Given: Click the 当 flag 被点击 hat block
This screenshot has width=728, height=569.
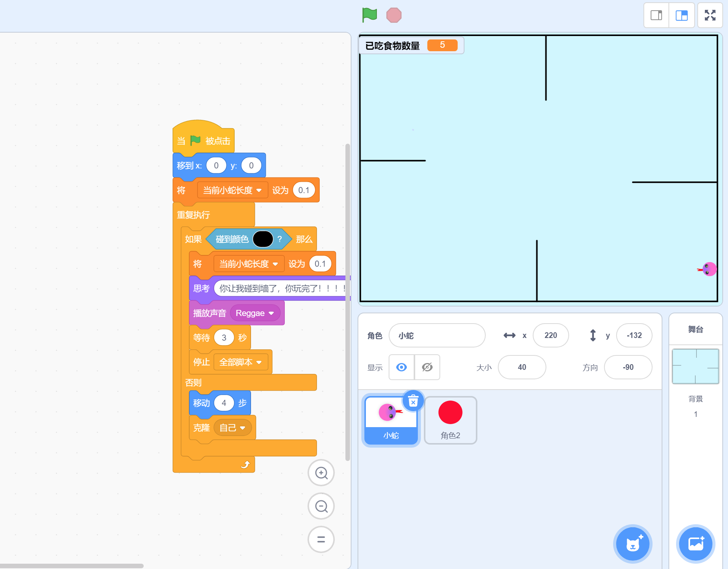Looking at the screenshot, I should (204, 140).
